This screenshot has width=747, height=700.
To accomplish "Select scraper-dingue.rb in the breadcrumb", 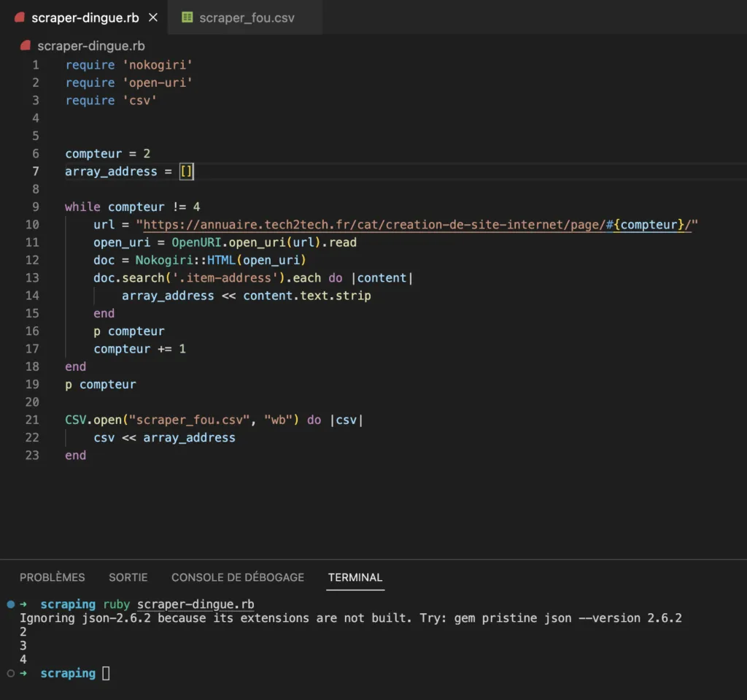I will 91,46.
